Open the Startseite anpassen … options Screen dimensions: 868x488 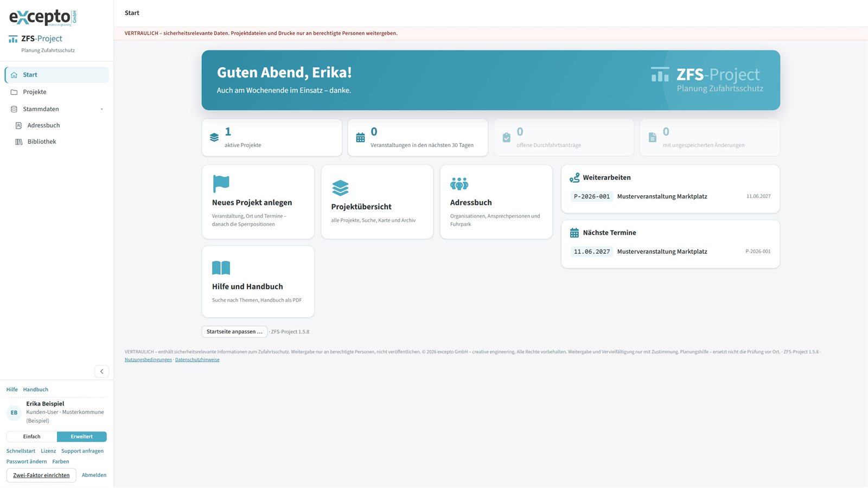(234, 331)
